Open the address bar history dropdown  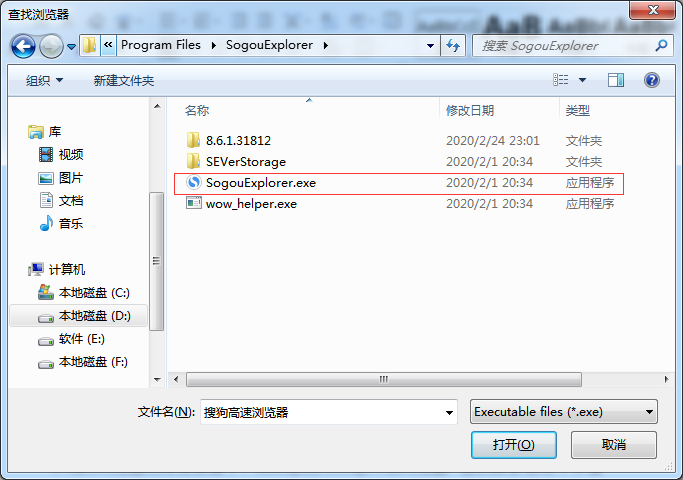[430, 46]
